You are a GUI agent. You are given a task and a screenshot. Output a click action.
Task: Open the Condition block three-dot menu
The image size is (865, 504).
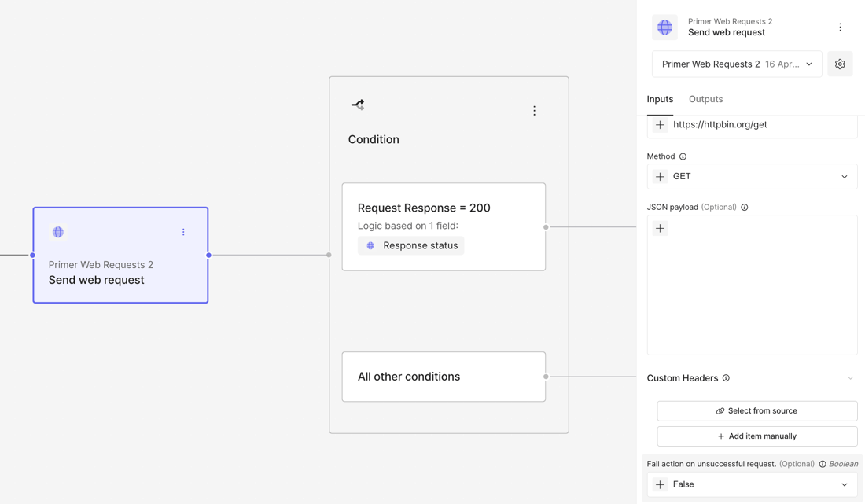534,111
